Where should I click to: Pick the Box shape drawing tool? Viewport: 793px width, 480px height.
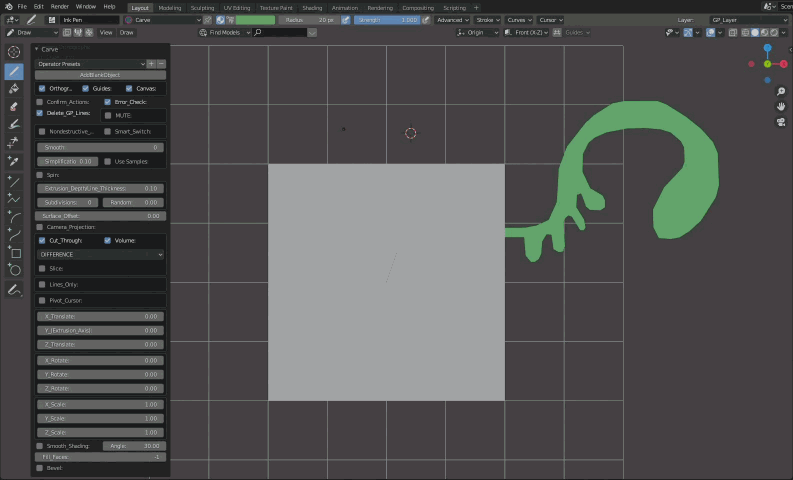point(14,253)
